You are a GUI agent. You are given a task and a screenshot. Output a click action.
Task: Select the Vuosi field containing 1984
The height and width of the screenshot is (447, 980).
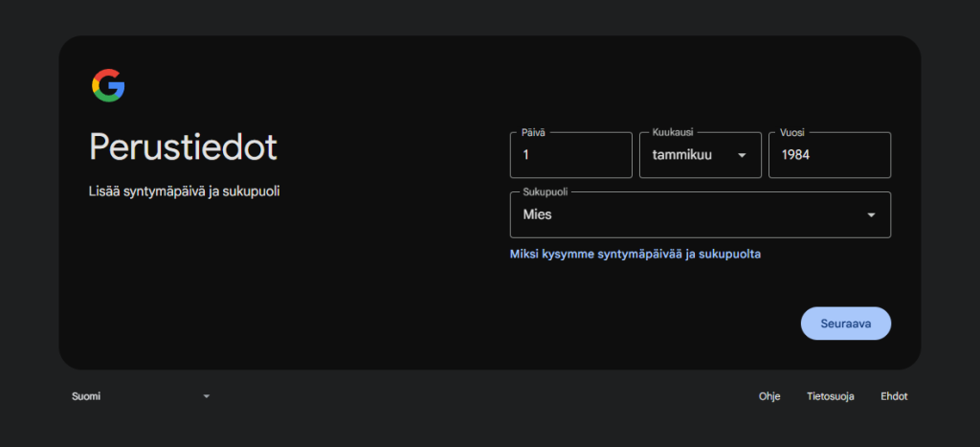pyautogui.click(x=829, y=156)
